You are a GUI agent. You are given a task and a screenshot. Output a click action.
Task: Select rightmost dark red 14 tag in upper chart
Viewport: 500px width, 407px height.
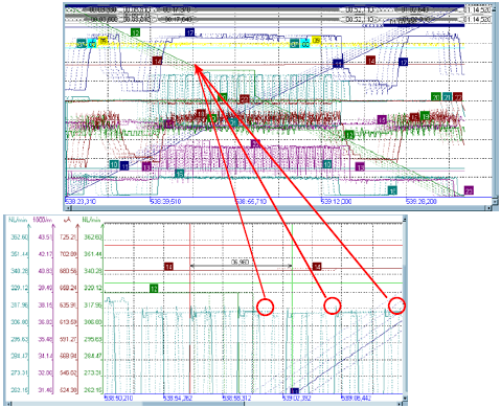coord(371,60)
